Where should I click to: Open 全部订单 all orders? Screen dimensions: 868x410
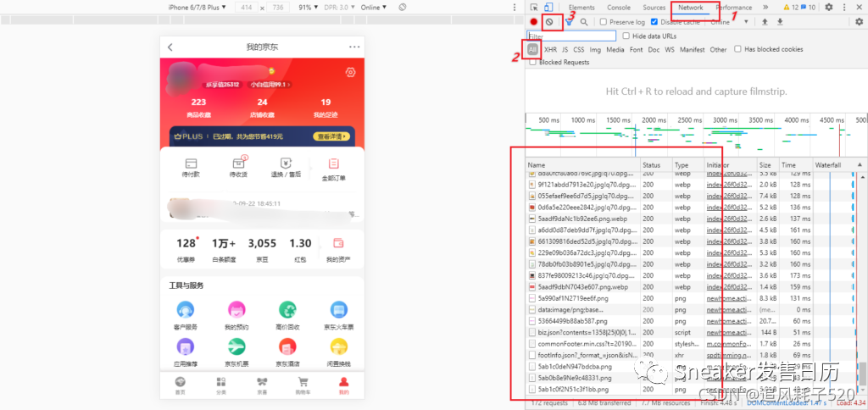click(x=333, y=170)
